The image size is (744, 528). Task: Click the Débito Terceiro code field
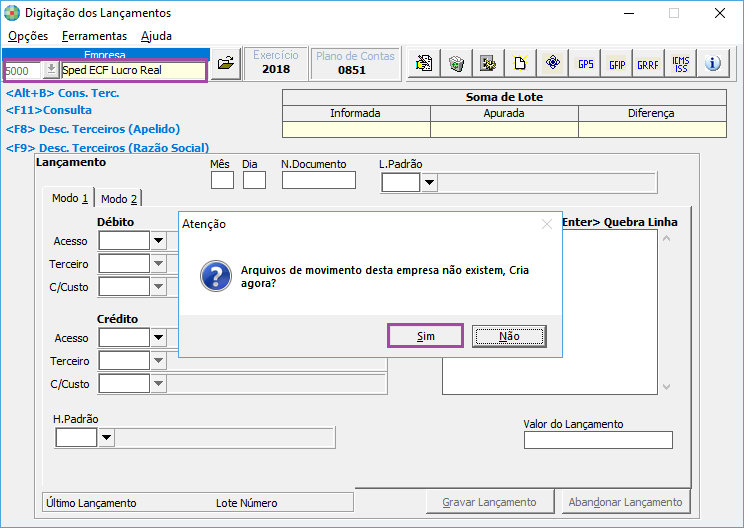coord(124,263)
